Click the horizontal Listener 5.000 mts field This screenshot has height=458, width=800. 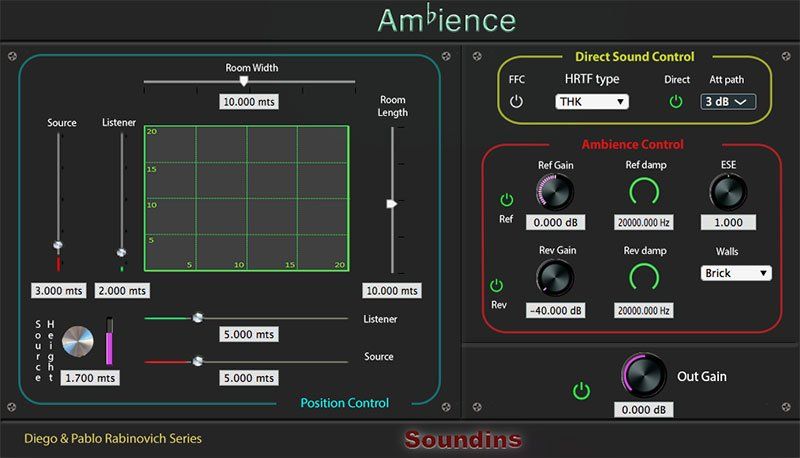[249, 334]
